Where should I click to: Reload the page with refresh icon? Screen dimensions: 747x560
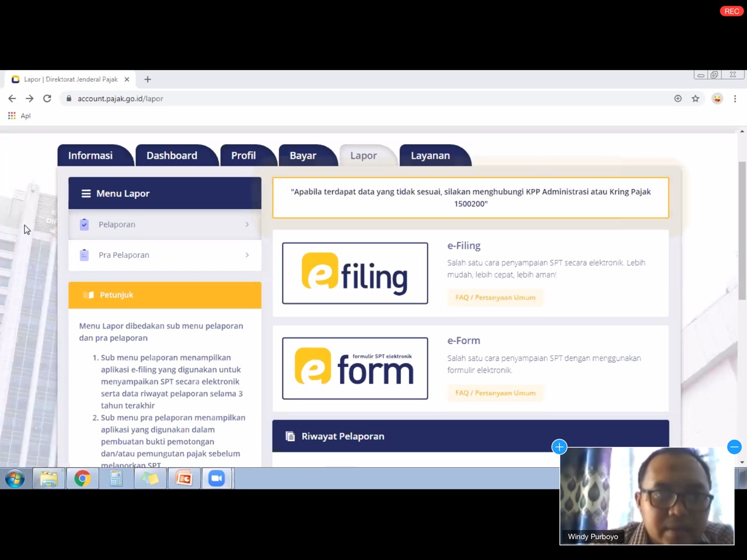coord(47,99)
